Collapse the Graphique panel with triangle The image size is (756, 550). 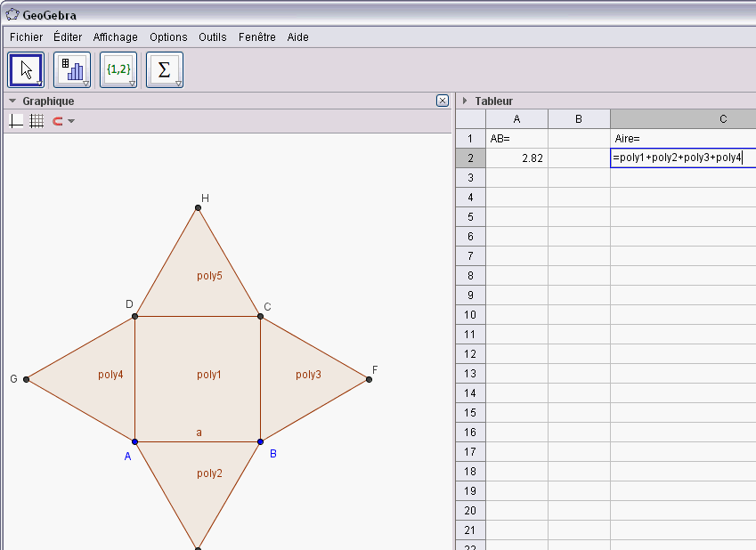(12, 101)
